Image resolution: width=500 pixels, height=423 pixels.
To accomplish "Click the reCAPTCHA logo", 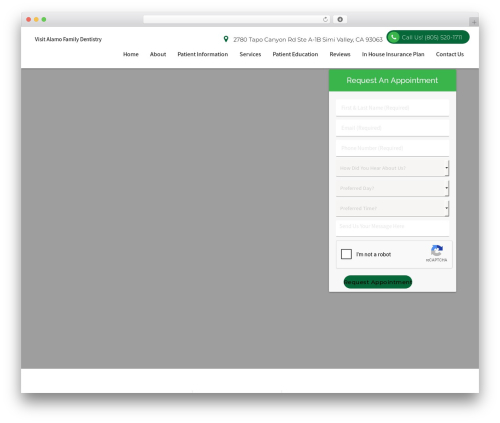I will (x=437, y=250).
